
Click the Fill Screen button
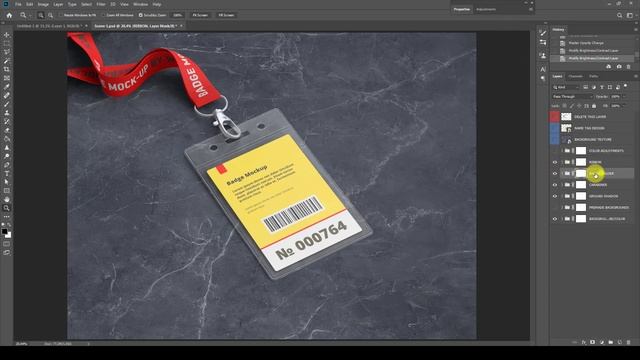[226, 15]
